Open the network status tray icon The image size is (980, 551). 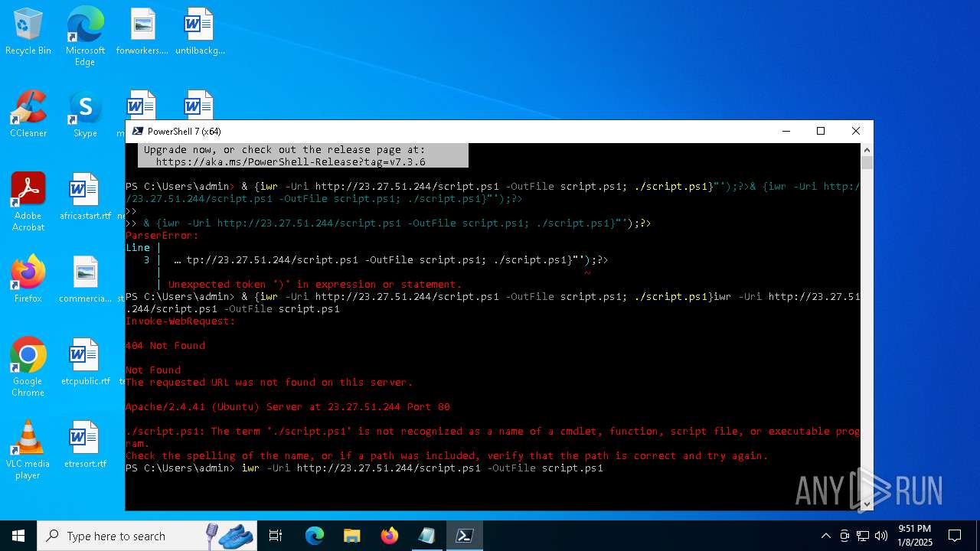(x=863, y=536)
